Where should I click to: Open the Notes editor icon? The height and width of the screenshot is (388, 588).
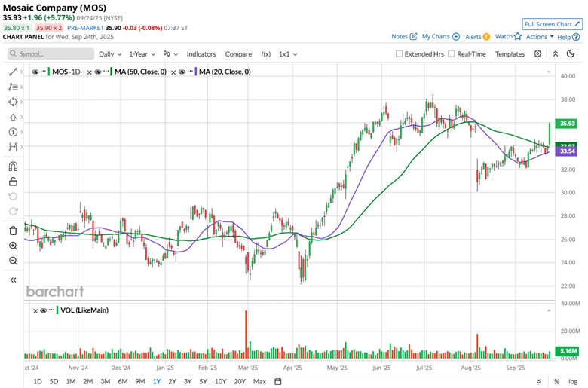[x=413, y=36]
